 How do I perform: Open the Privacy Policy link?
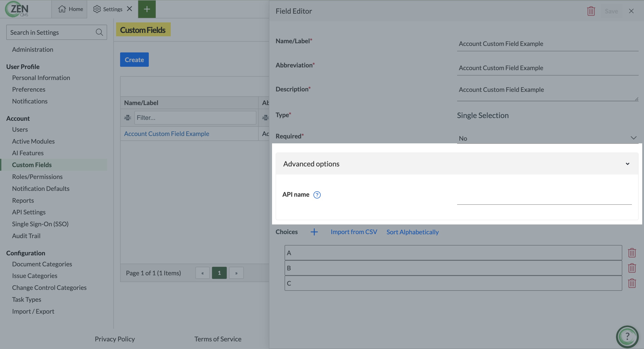click(x=115, y=339)
